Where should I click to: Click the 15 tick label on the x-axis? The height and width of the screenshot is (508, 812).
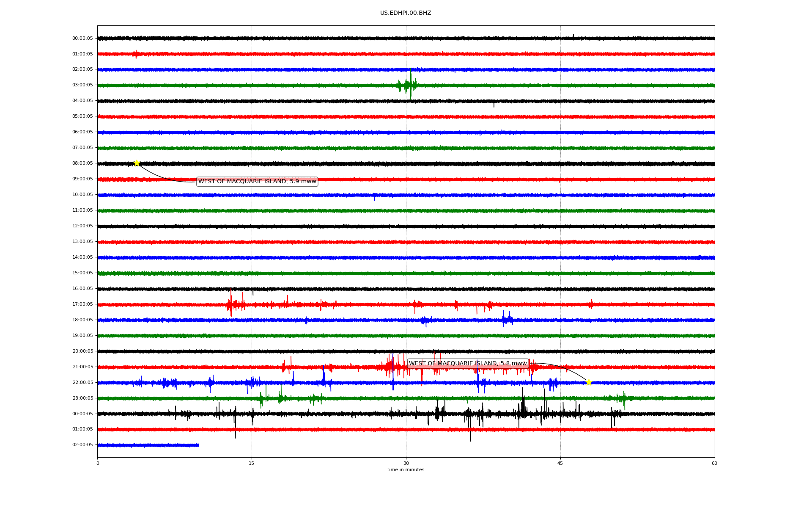(252, 464)
